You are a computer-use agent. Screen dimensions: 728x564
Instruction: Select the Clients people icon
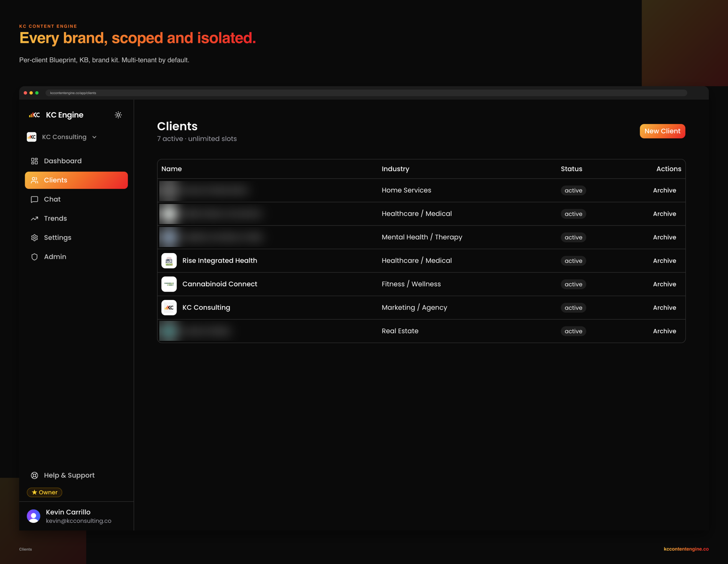[x=34, y=180]
